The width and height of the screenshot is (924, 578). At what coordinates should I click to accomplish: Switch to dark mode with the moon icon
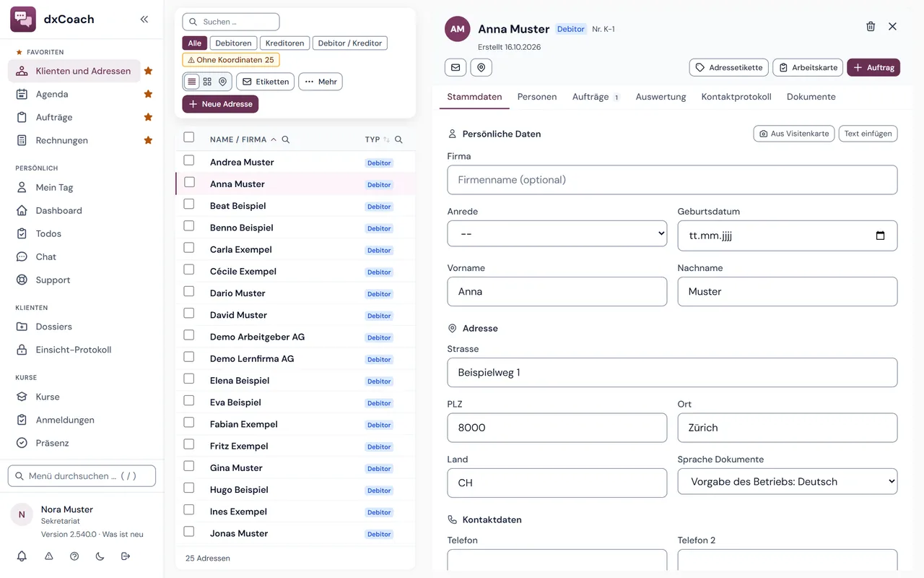coord(100,556)
